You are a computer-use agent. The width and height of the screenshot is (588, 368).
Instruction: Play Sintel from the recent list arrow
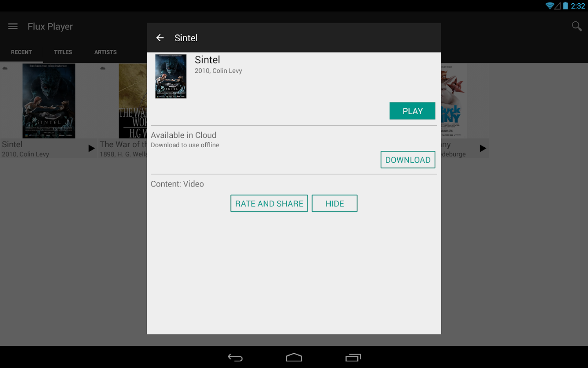click(x=91, y=148)
